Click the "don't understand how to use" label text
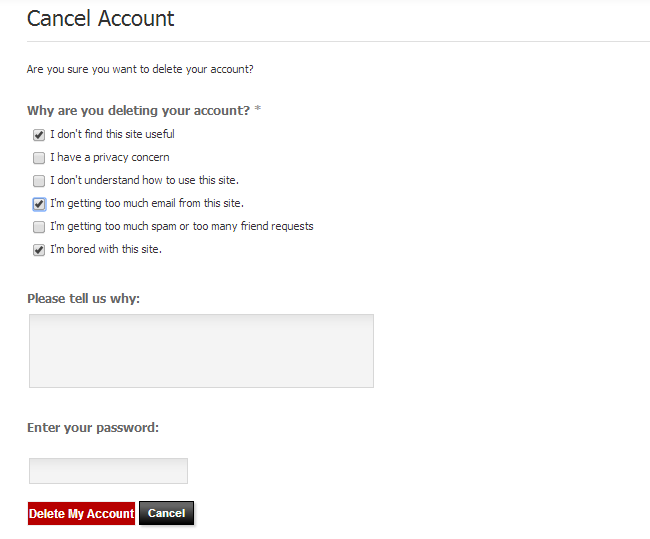The width and height of the screenshot is (650, 539). [x=144, y=180]
